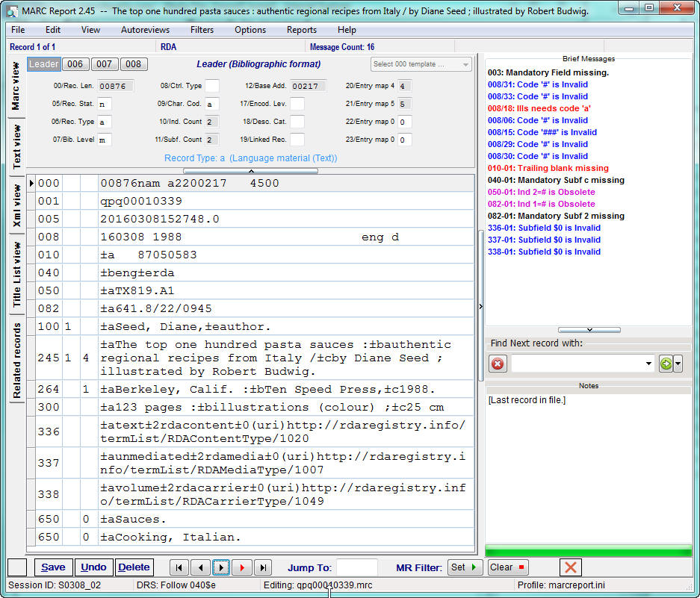Click red clear icon beside find box
The image size is (700, 598).
pyautogui.click(x=498, y=364)
